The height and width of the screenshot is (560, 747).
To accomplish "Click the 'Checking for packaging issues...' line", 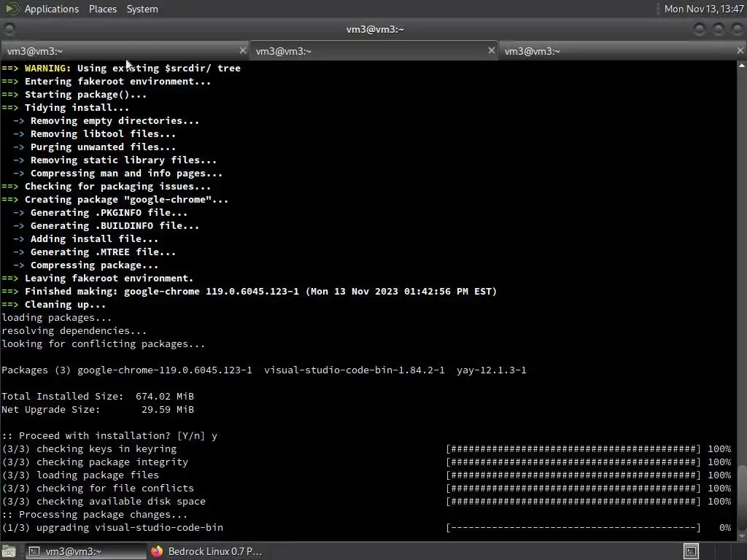I will [107, 186].
